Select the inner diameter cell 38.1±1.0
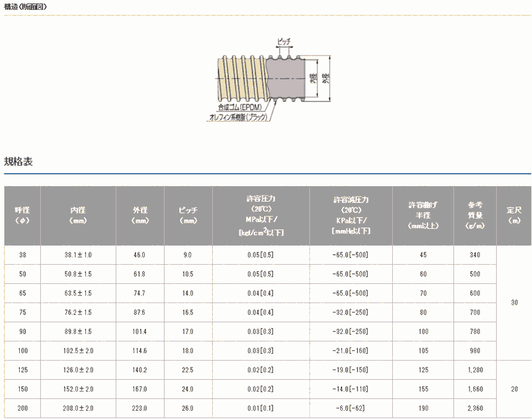The image size is (532, 420). click(78, 255)
